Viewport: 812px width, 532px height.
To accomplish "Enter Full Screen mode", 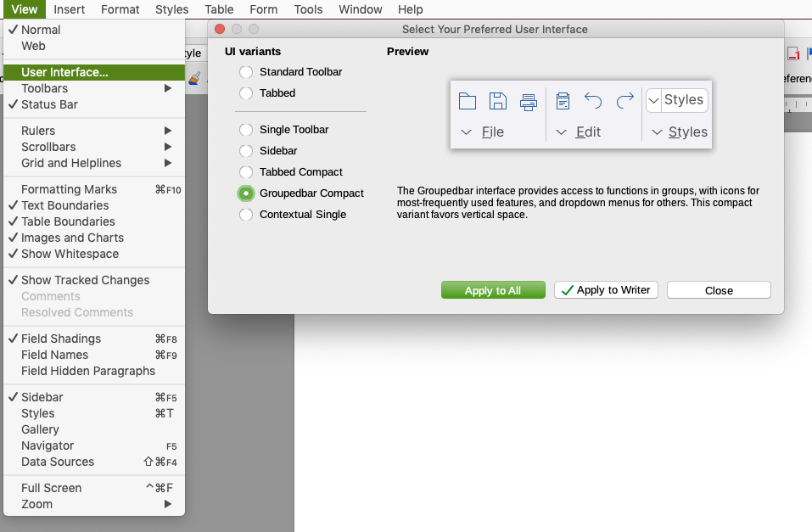I will [x=93, y=487].
